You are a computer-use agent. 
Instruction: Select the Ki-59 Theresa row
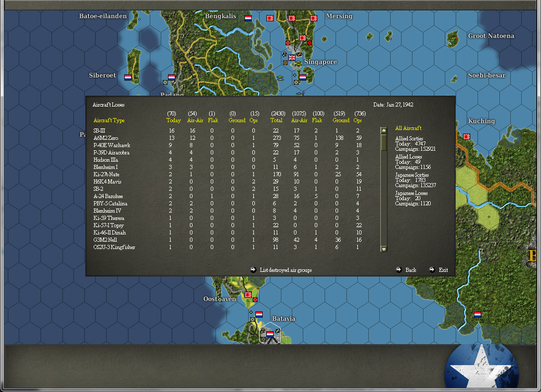click(228, 218)
